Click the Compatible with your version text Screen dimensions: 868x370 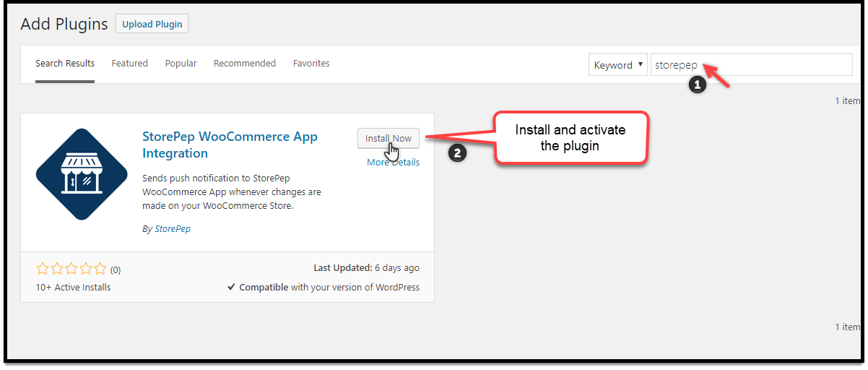pyautogui.click(x=324, y=287)
